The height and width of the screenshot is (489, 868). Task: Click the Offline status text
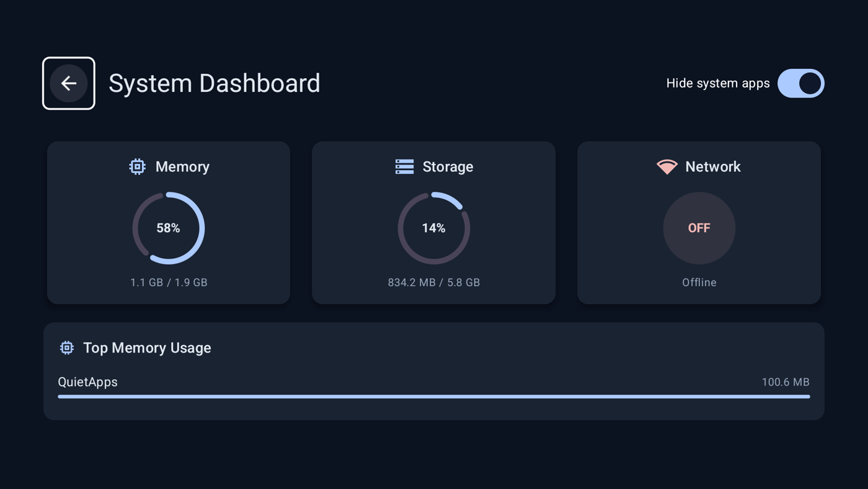(x=699, y=282)
